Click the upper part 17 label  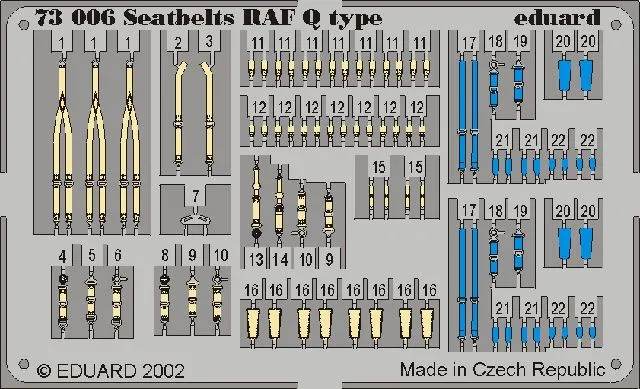[x=469, y=42]
